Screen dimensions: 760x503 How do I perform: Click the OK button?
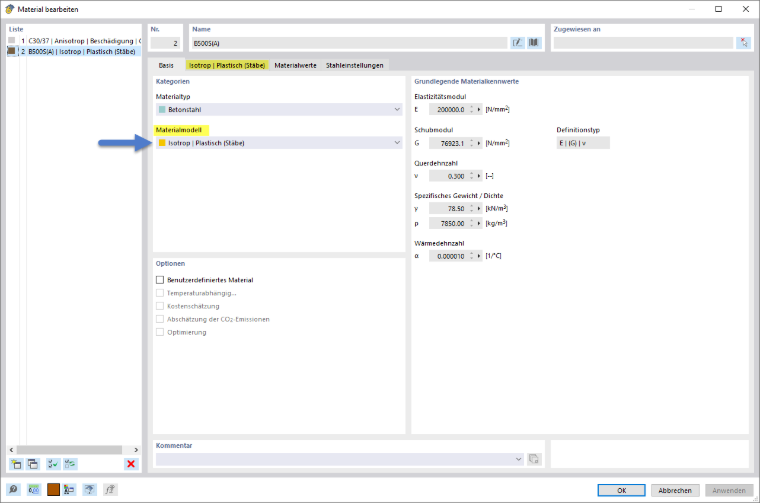(621, 490)
